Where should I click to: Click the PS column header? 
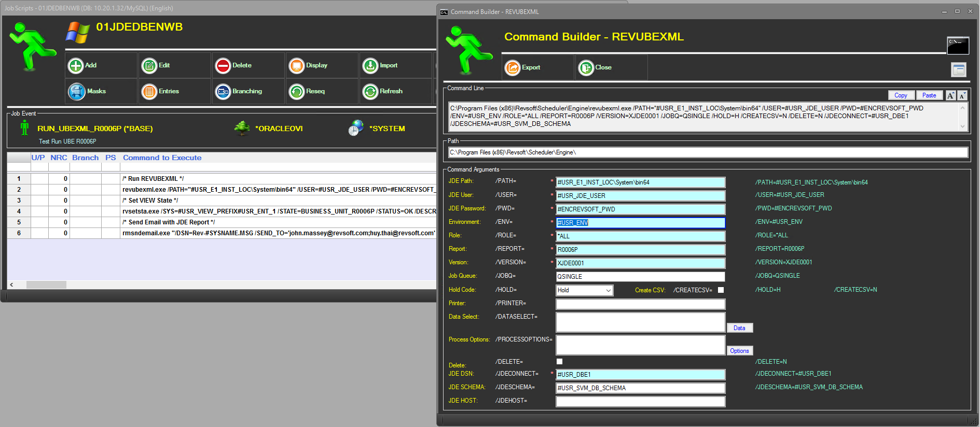coord(111,158)
